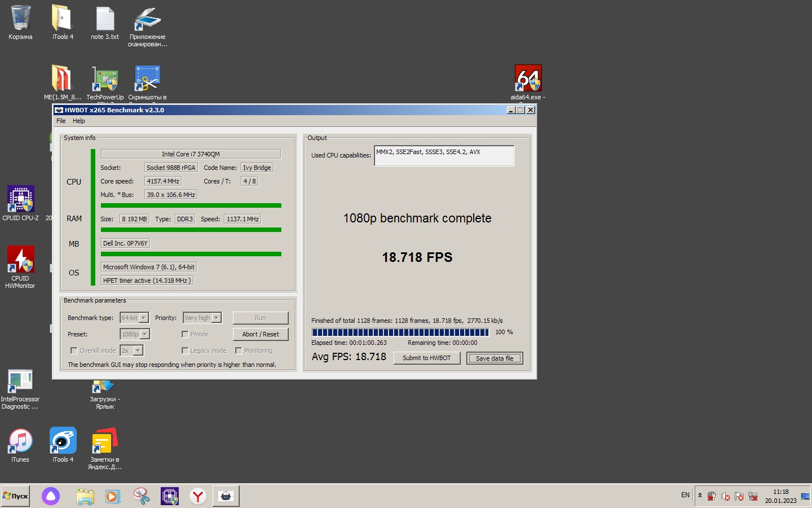Expand the Preset 1080p dropdown
Image resolution: width=812 pixels, height=508 pixels.
(x=145, y=334)
